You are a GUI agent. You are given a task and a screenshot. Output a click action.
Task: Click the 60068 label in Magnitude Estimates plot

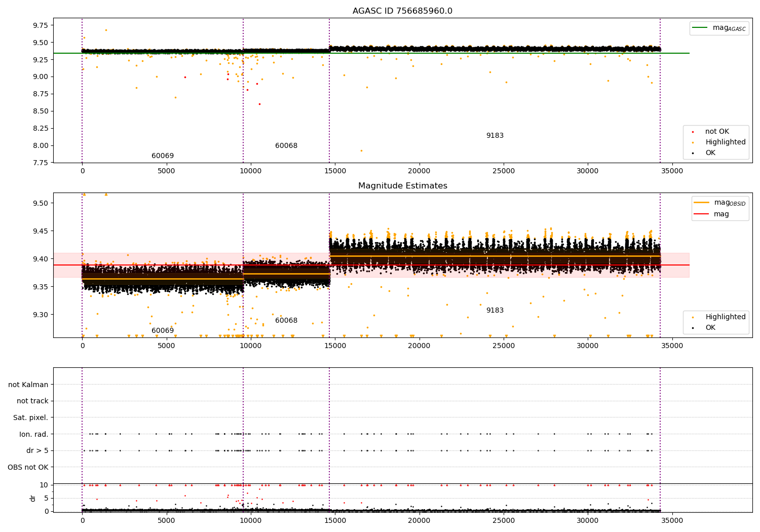286,321
